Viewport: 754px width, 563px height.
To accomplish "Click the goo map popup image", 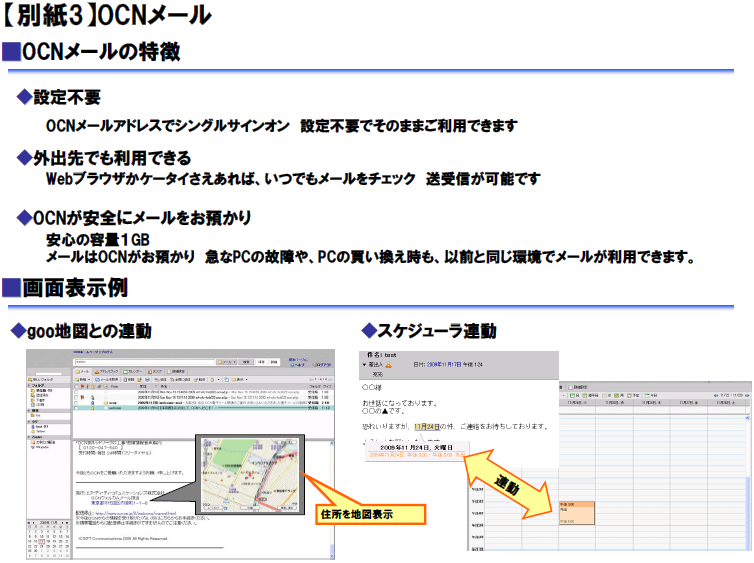I will tap(250, 475).
